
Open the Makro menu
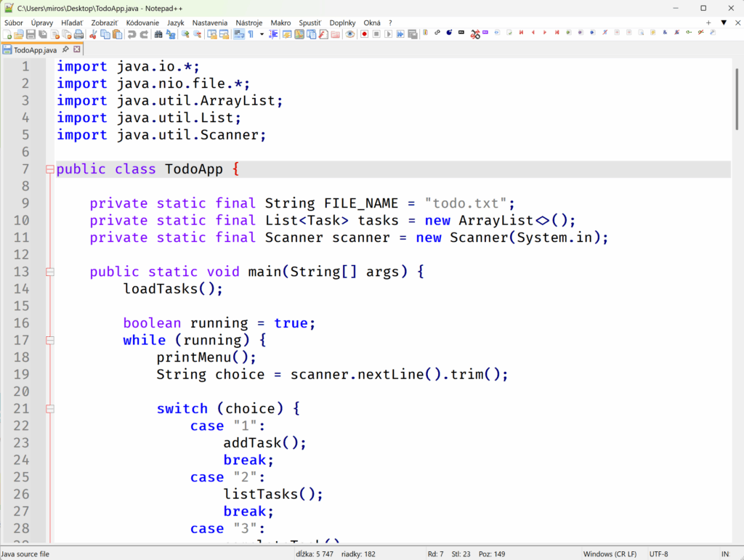tap(280, 23)
